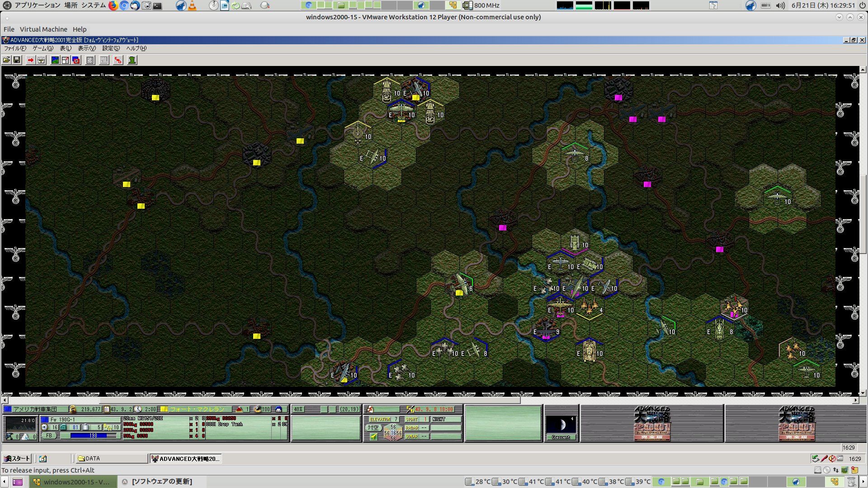The height and width of the screenshot is (488, 868).
Task: Open the ファイル(F) menu
Action: click(15, 48)
